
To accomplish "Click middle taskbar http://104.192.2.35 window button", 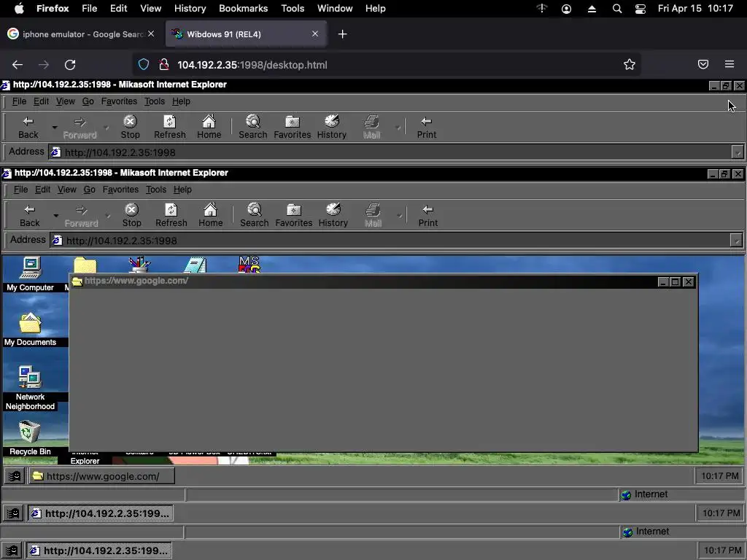I will pyautogui.click(x=100, y=513).
